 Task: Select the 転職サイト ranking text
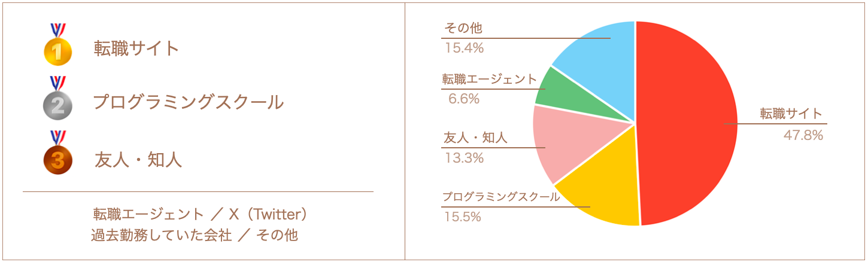(136, 48)
